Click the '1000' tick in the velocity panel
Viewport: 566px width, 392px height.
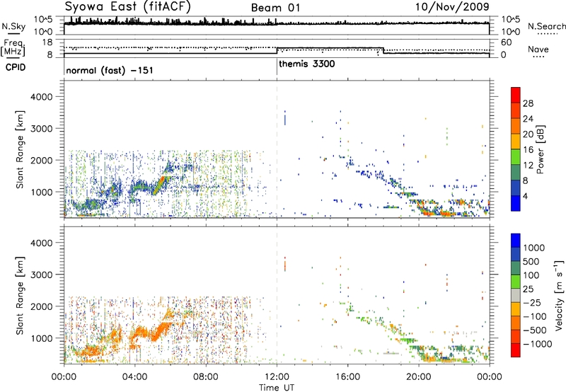click(42, 338)
